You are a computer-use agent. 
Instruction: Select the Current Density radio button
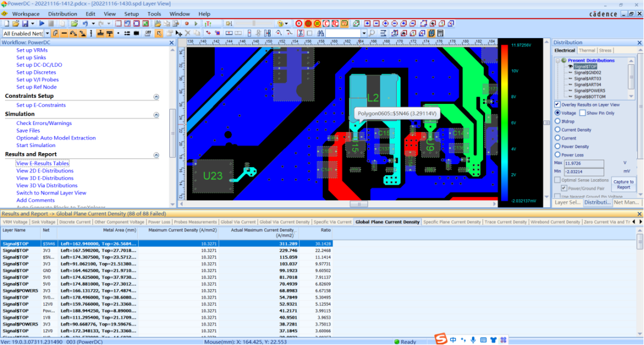coord(557,129)
